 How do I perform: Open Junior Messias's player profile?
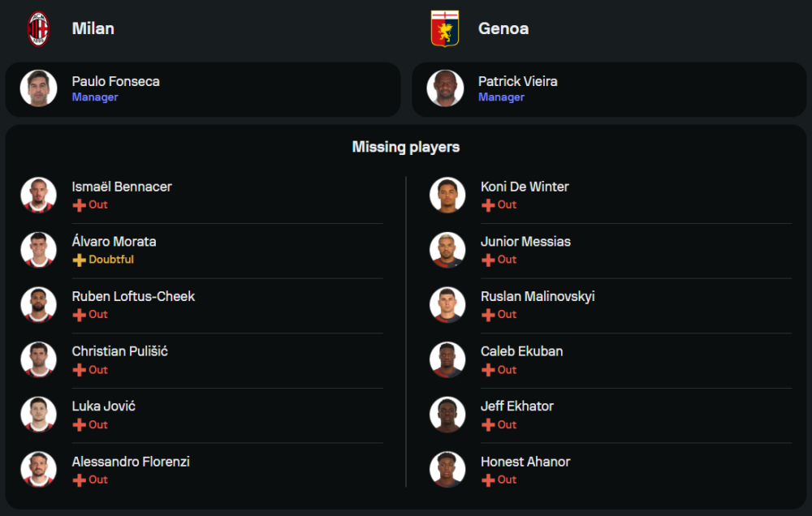click(525, 242)
